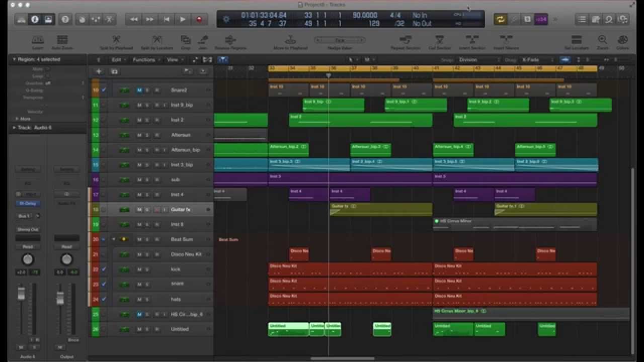Show the Smart Controls panel
The image size is (644, 362).
[82, 20]
